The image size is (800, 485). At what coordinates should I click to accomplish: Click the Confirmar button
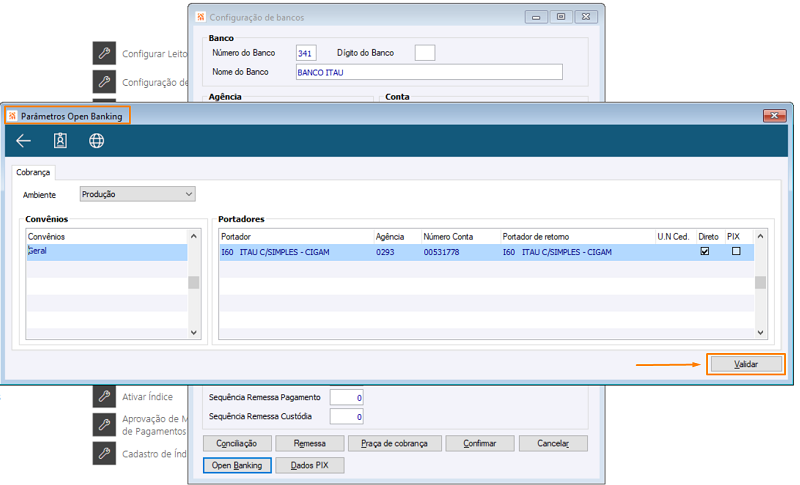tap(480, 443)
